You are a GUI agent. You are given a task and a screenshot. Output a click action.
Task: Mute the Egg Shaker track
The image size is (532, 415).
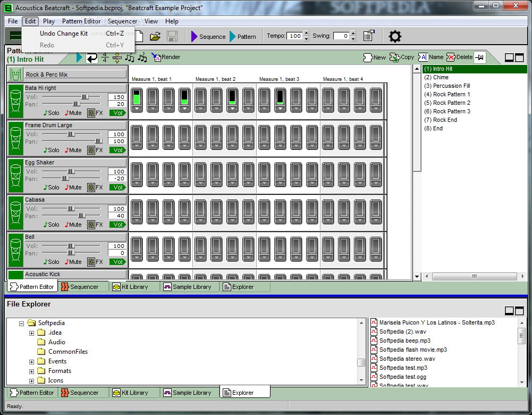click(x=73, y=187)
